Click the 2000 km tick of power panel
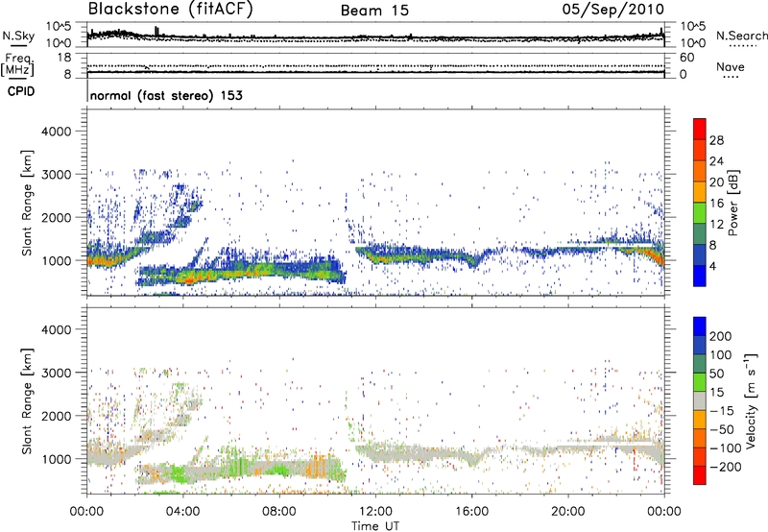This screenshot has width=768, height=532. coord(57,217)
